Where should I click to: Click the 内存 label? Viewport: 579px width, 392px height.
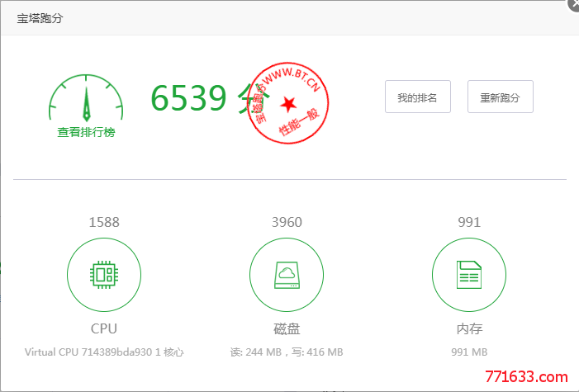tap(469, 328)
